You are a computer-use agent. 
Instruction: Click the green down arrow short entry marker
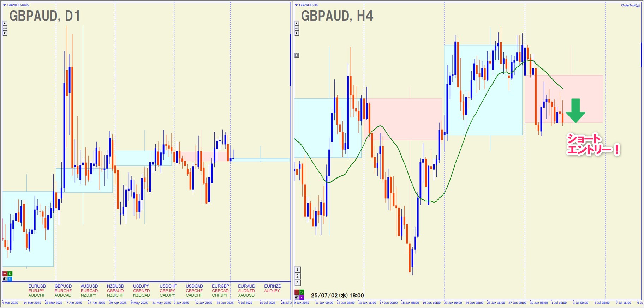pyautogui.click(x=576, y=111)
